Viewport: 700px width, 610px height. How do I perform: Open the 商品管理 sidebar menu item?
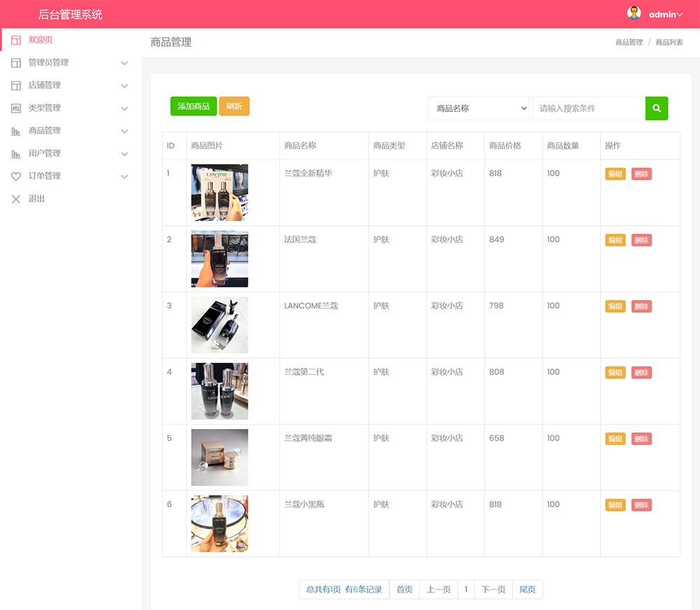coord(71,131)
